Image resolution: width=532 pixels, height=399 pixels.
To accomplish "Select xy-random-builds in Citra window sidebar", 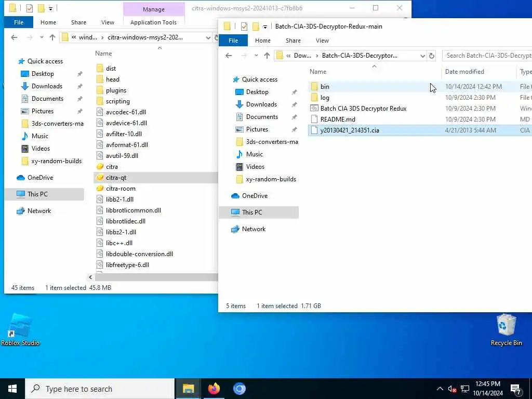I will coord(56,161).
